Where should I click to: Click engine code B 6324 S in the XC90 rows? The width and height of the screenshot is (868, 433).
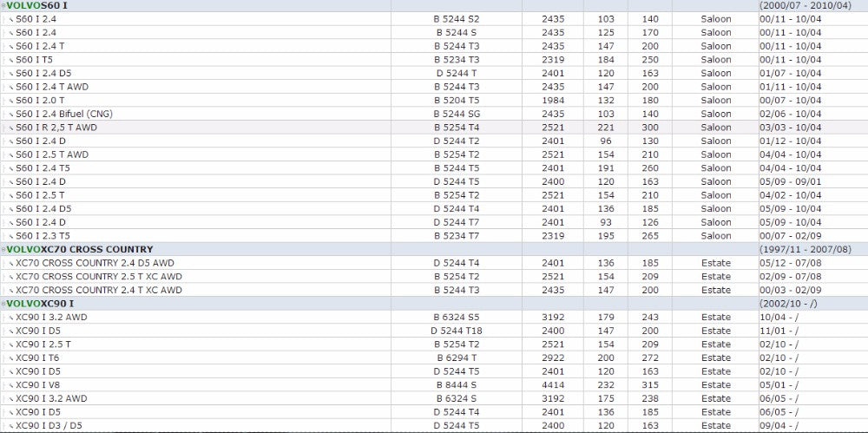click(x=457, y=398)
